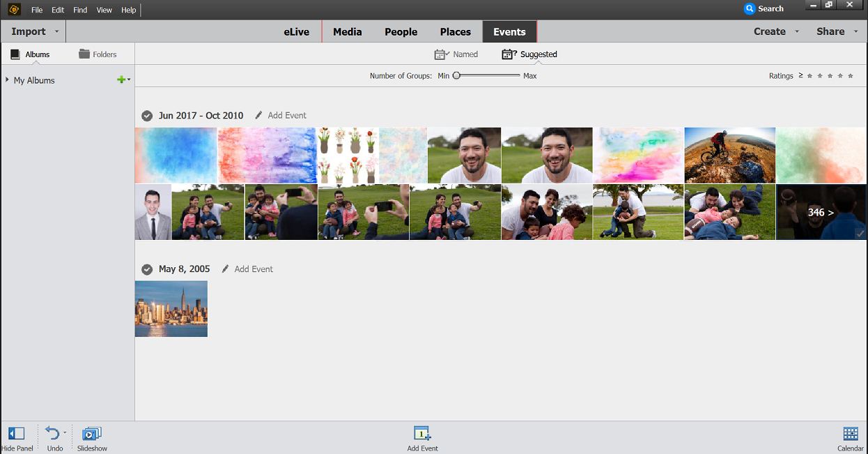This screenshot has width=868, height=454.
Task: Select the checkmark circle on Jun 2017 event
Action: (147, 115)
